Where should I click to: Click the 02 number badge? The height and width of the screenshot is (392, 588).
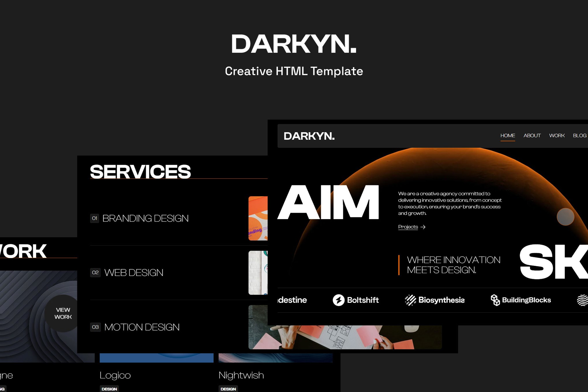pyautogui.click(x=95, y=272)
